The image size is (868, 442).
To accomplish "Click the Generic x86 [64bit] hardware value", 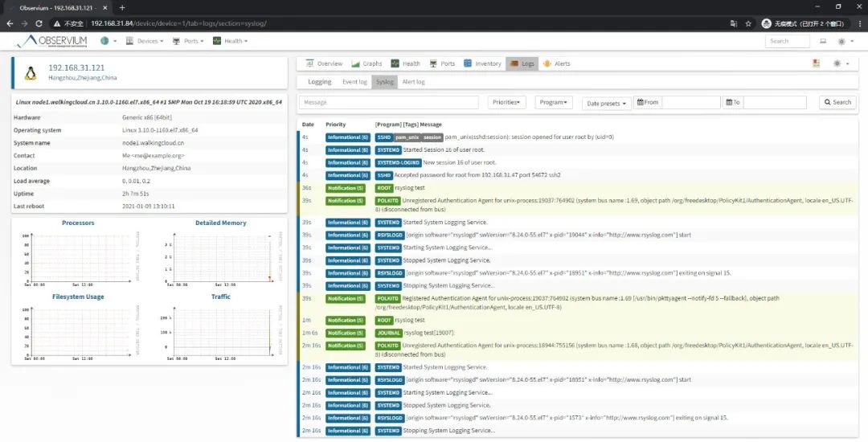I will tap(147, 117).
